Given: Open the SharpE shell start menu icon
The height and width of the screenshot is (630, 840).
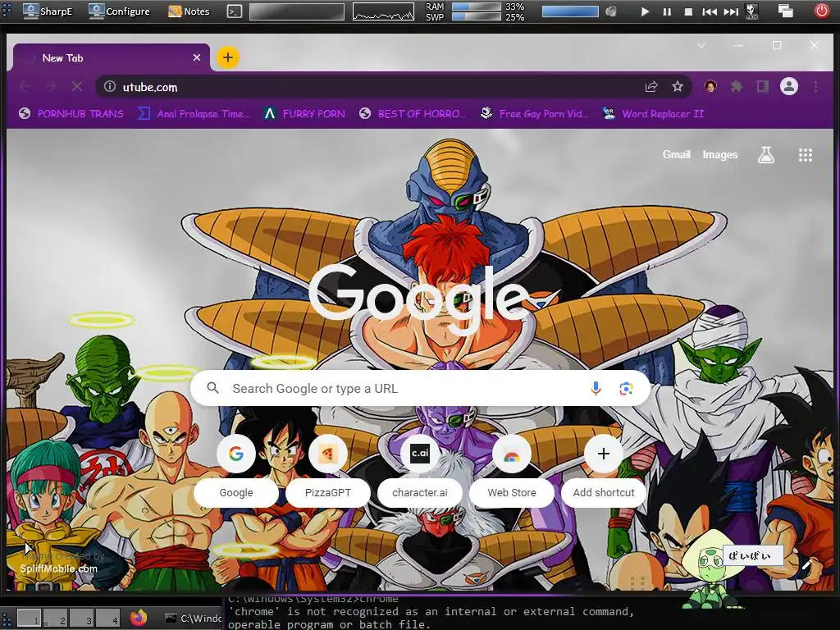Looking at the screenshot, I should click(7, 11).
